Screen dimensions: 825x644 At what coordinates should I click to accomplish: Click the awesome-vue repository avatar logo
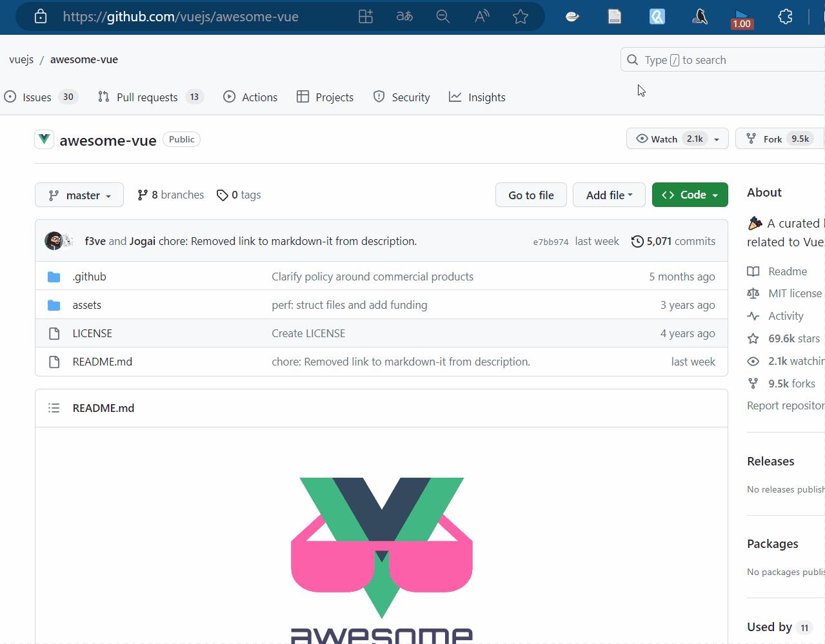click(x=44, y=139)
